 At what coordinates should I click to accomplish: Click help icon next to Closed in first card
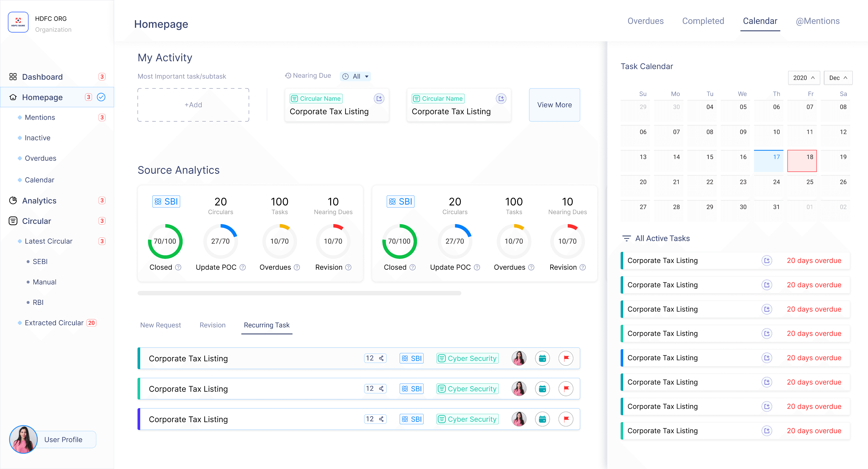point(178,267)
